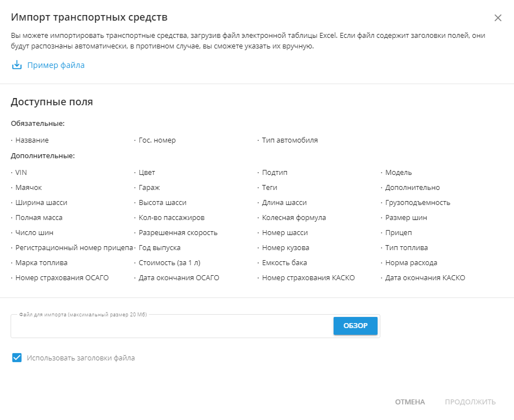The image size is (514, 420).
Task: Close the import vehicles dialog
Action: pyautogui.click(x=498, y=18)
